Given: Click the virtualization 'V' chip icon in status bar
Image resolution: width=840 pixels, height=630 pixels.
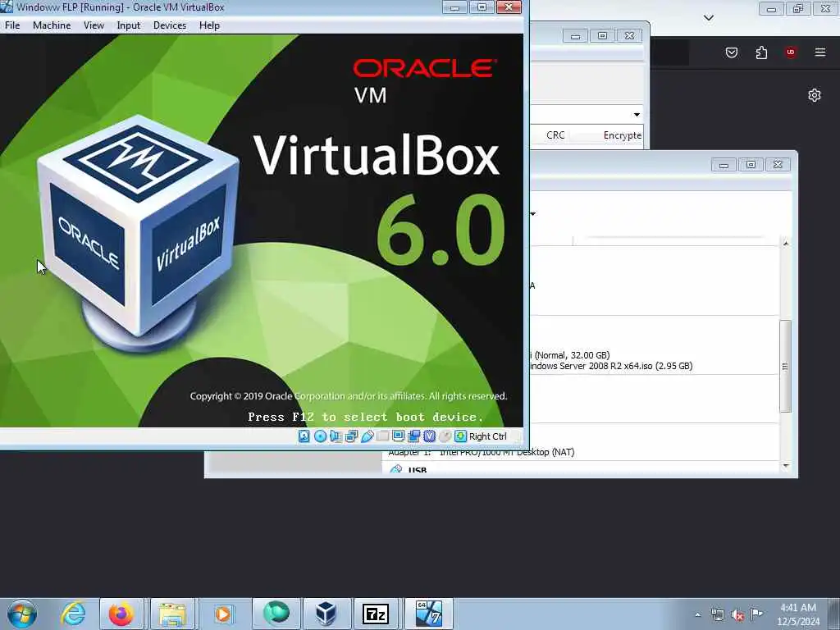Looking at the screenshot, I should pos(430,436).
